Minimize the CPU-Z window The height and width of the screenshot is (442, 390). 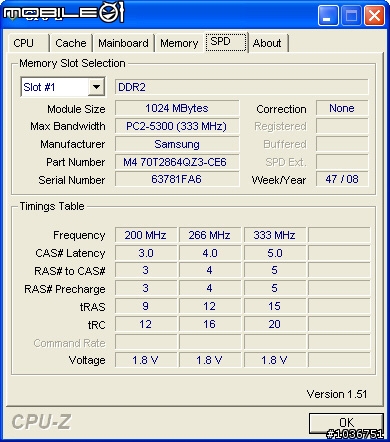[x=328, y=15]
